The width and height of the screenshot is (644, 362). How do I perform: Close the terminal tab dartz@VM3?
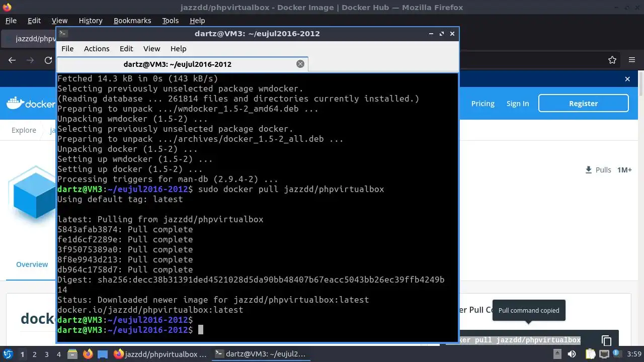coord(300,64)
